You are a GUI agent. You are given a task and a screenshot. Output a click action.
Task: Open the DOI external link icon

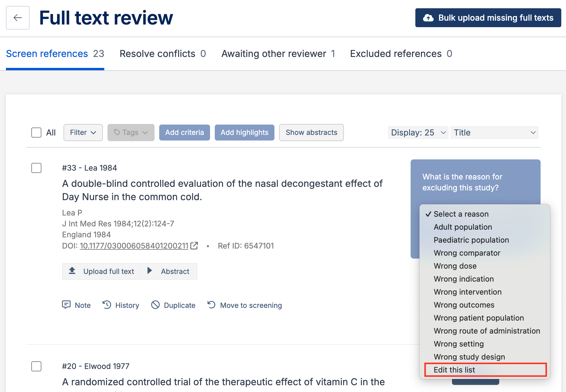194,246
